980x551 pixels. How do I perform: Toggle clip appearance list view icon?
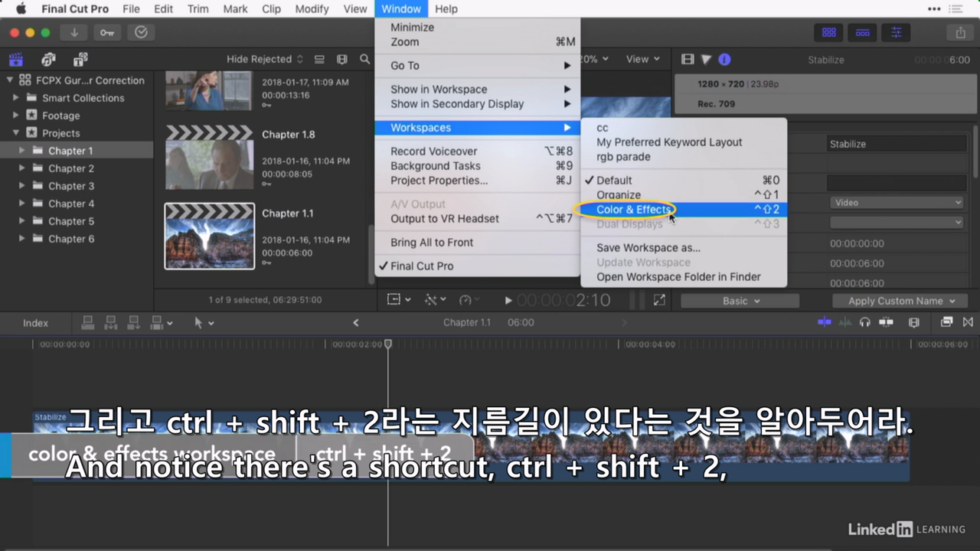coord(320,59)
